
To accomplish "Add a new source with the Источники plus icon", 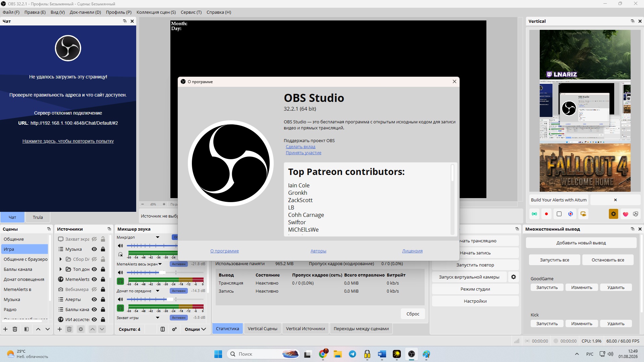I will click(60, 329).
